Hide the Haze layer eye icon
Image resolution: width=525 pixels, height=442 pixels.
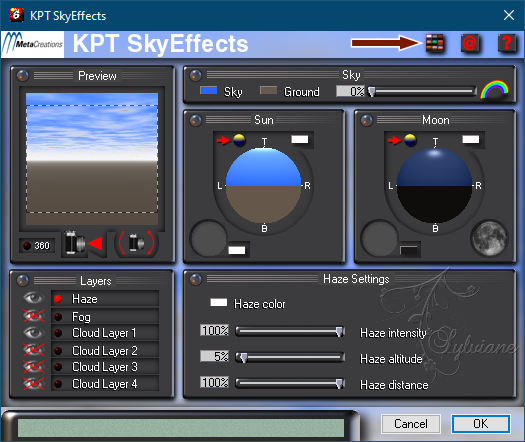click(x=33, y=298)
